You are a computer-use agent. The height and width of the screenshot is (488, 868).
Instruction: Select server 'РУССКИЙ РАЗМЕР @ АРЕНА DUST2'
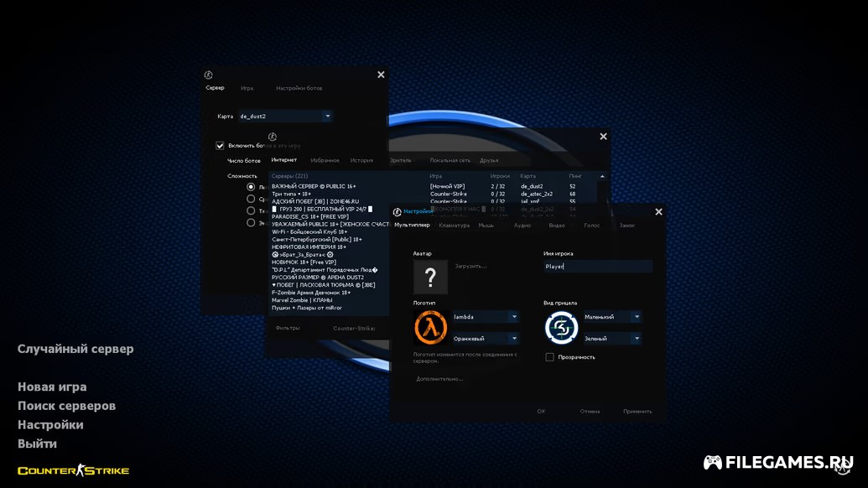(318, 278)
